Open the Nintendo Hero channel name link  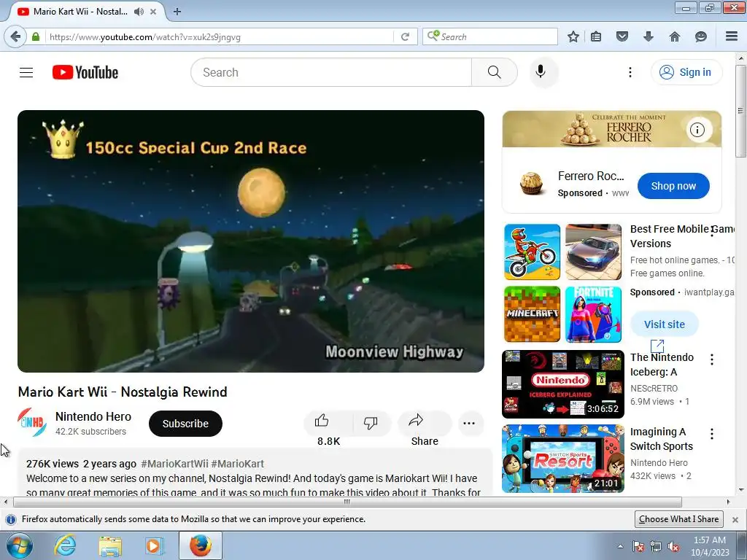click(93, 416)
